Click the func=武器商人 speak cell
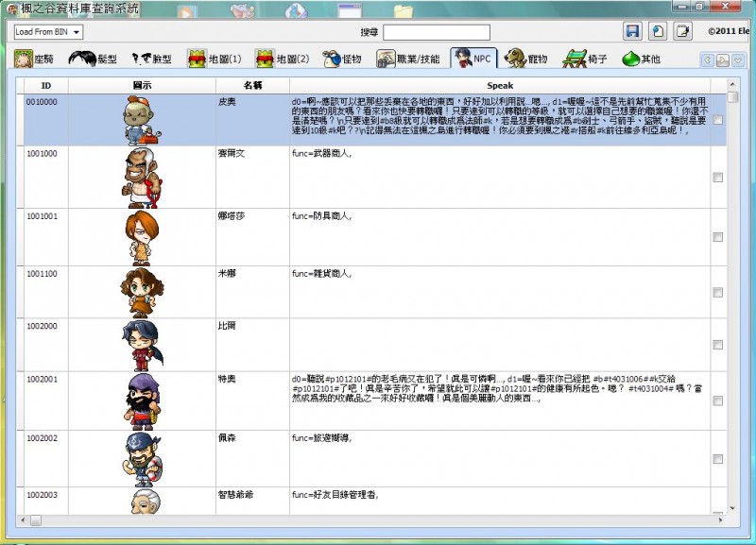The width and height of the screenshot is (756, 545). pyautogui.click(x=500, y=178)
